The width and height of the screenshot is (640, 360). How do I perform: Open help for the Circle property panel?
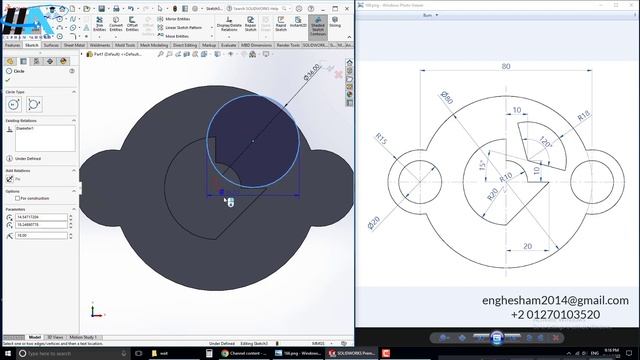[72, 71]
